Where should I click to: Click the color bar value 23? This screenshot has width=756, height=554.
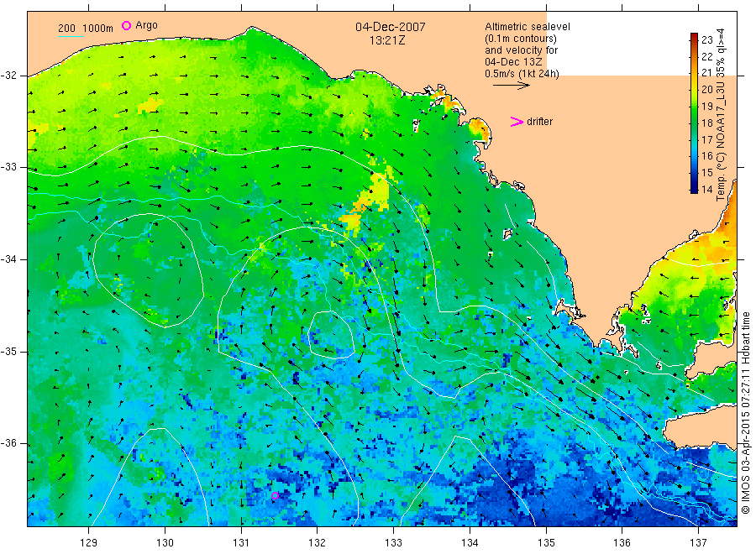(706, 40)
